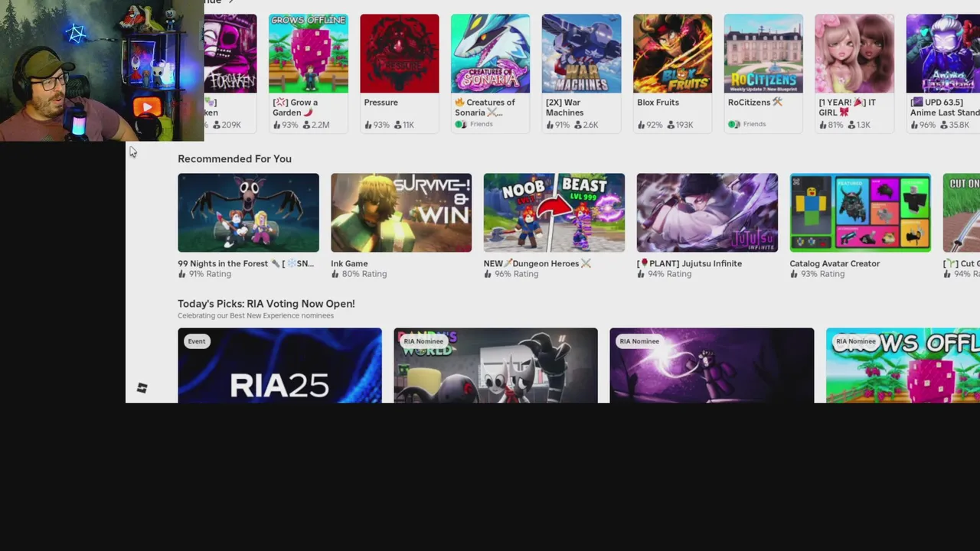980x551 pixels.
Task: Open the Grow a Garden game thumbnail
Action: [x=308, y=54]
